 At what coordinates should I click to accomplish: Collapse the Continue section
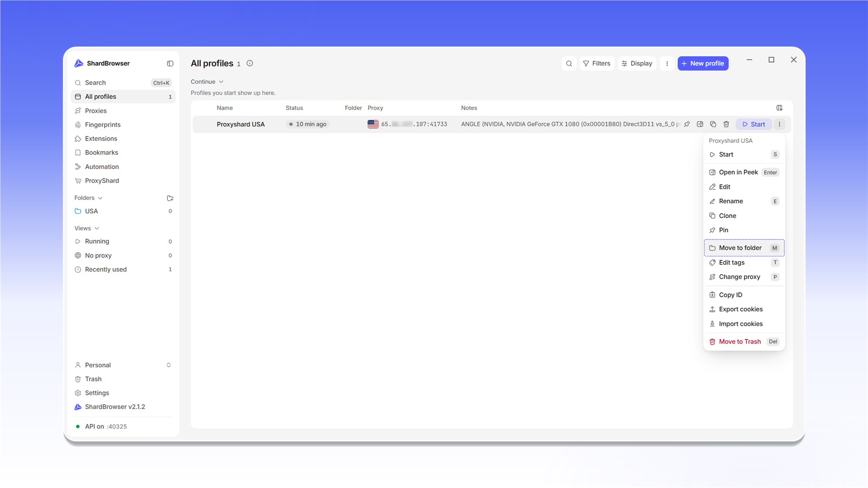click(207, 82)
